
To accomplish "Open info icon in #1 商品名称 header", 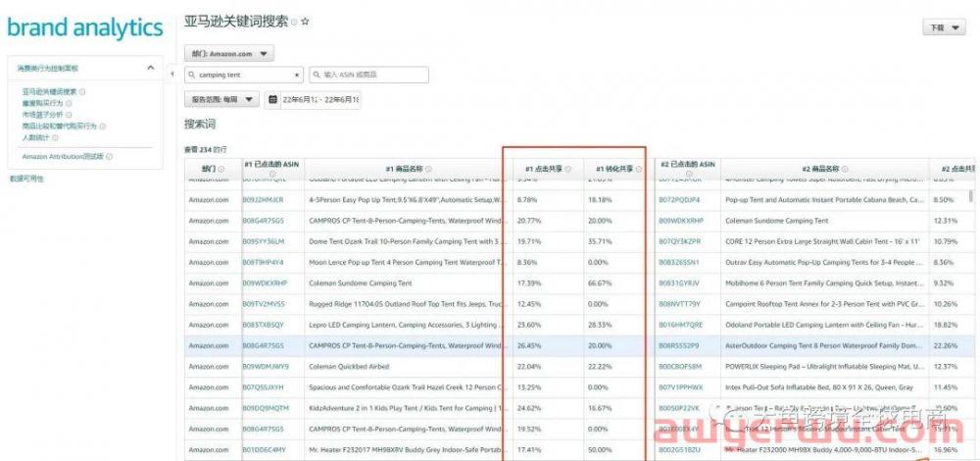I will click(428, 170).
